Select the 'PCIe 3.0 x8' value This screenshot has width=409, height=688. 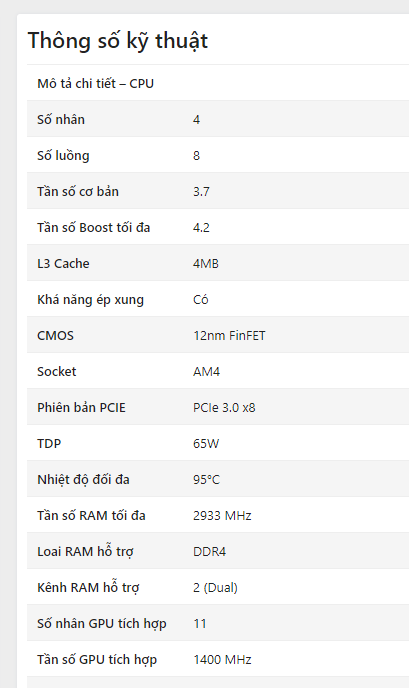tap(224, 408)
